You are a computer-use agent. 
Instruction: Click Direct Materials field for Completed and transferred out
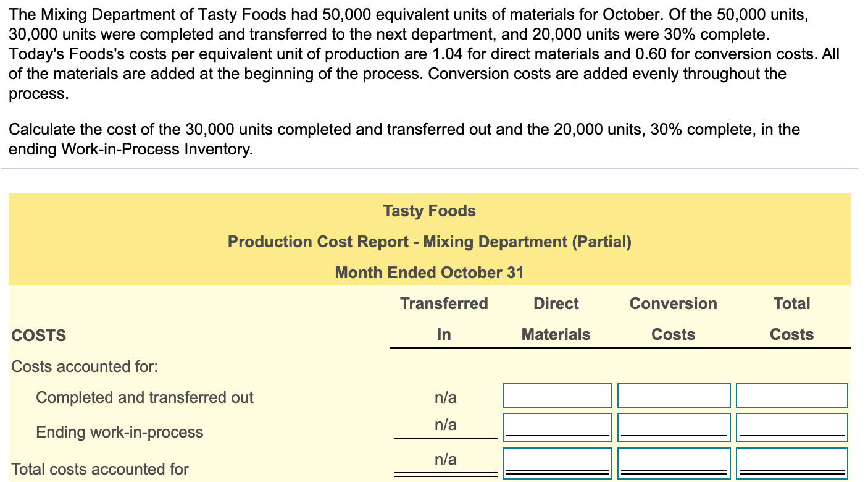click(x=557, y=395)
